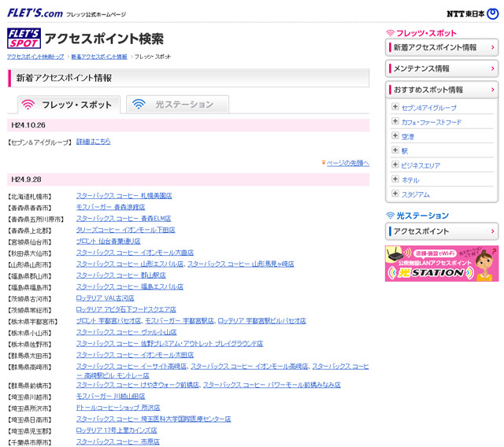Image resolution: width=504 pixels, height=447 pixels.
Task: Open スターバックス パワーモール前橋みなみ店 link
Action: pos(272,385)
